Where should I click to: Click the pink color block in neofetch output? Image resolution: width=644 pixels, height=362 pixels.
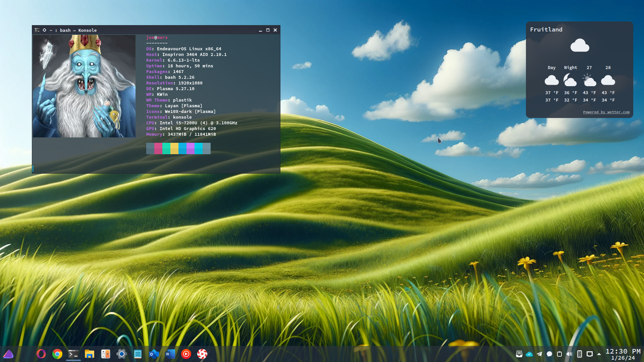[x=158, y=148]
